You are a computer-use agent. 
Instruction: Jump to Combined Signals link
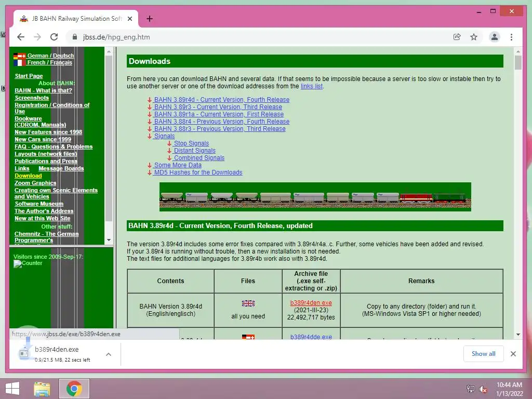(x=199, y=158)
